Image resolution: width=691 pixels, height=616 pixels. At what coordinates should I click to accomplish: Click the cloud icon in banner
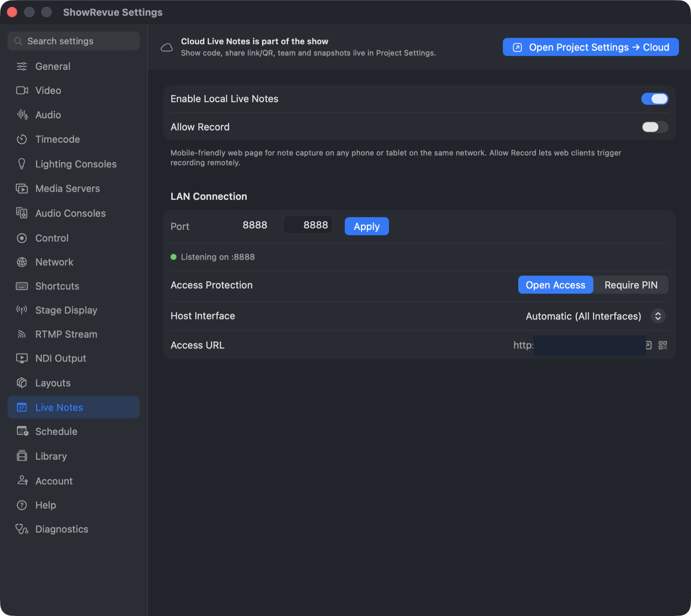(167, 47)
